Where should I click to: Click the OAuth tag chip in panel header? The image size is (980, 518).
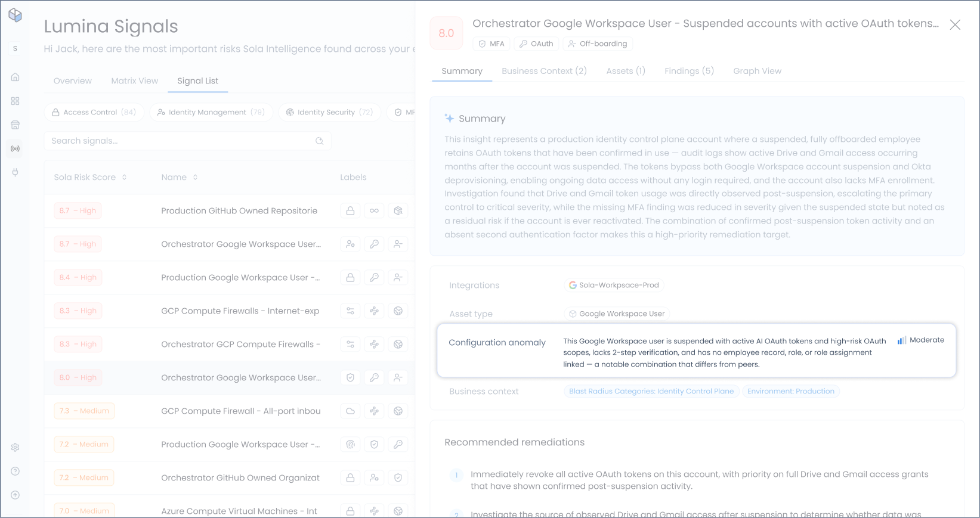pos(536,44)
